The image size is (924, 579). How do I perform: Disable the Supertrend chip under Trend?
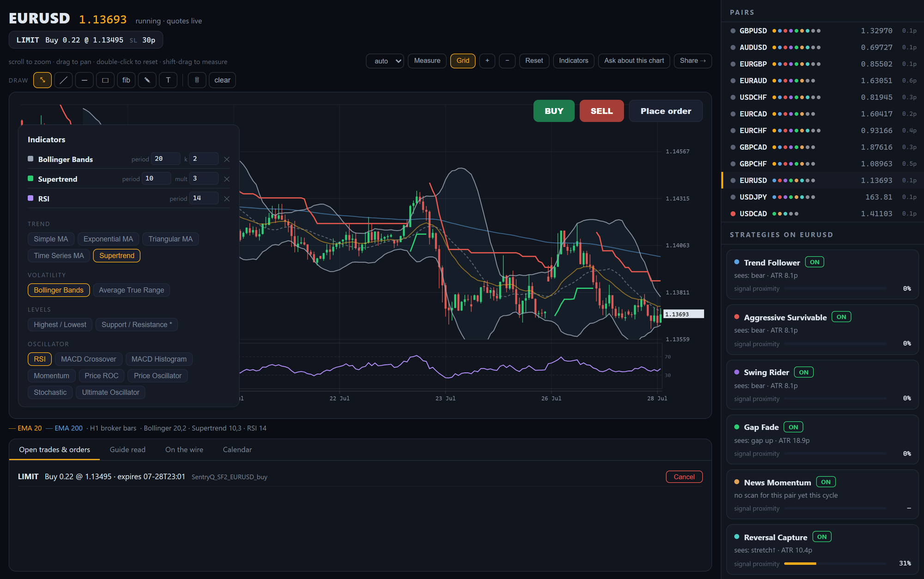pyautogui.click(x=117, y=256)
